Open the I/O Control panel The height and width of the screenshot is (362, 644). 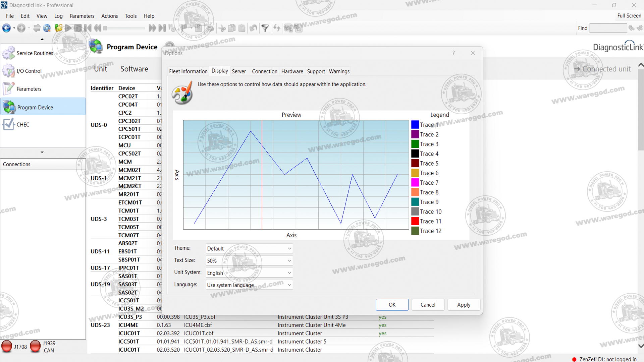click(29, 71)
